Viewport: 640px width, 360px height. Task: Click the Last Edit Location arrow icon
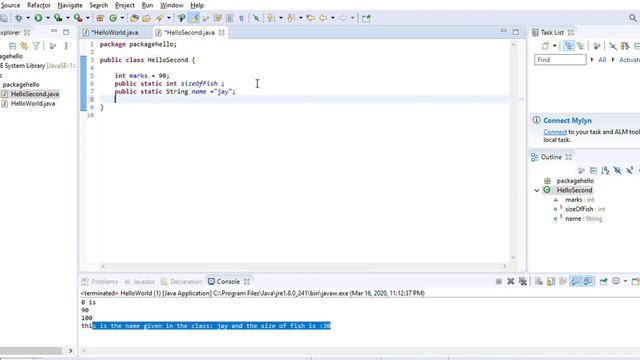tap(311, 18)
